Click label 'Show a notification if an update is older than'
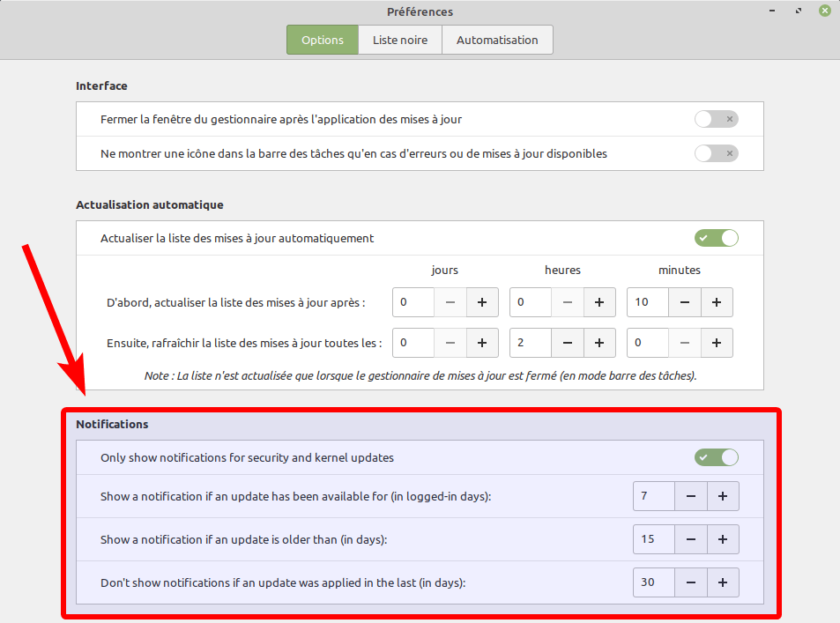840x623 pixels. 244,539
